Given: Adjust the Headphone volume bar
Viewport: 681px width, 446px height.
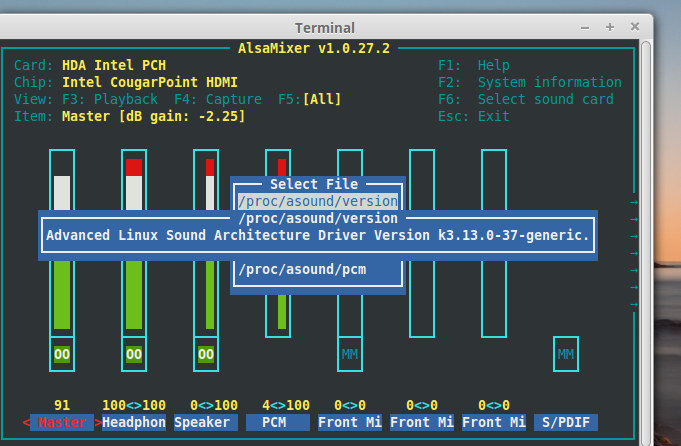Looking at the screenshot, I should [x=134, y=243].
